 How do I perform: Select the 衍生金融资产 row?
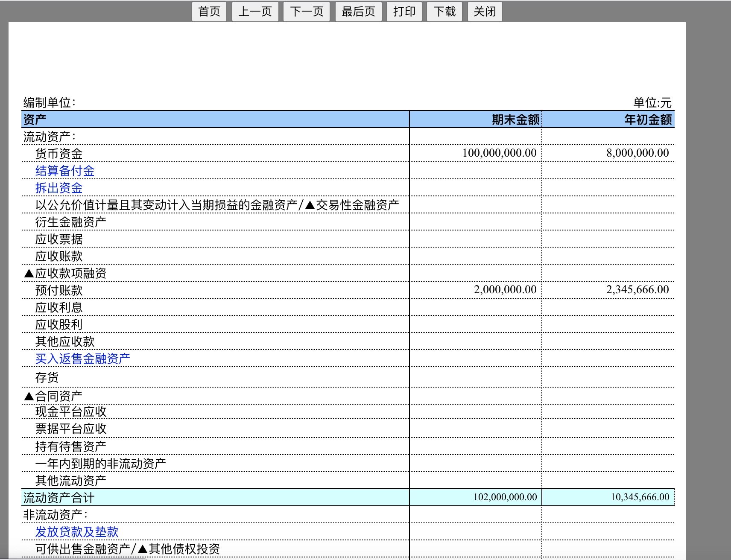tap(348, 222)
